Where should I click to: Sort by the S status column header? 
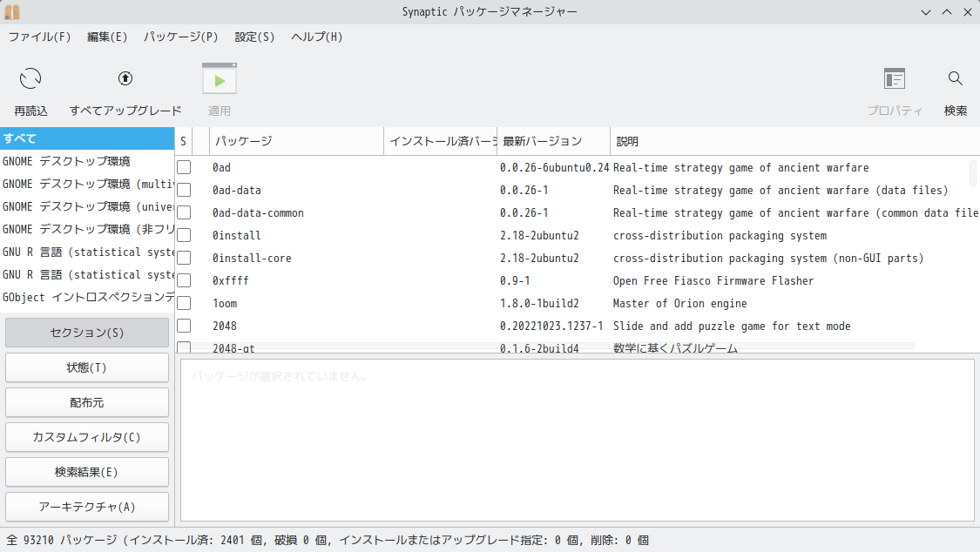coord(184,141)
